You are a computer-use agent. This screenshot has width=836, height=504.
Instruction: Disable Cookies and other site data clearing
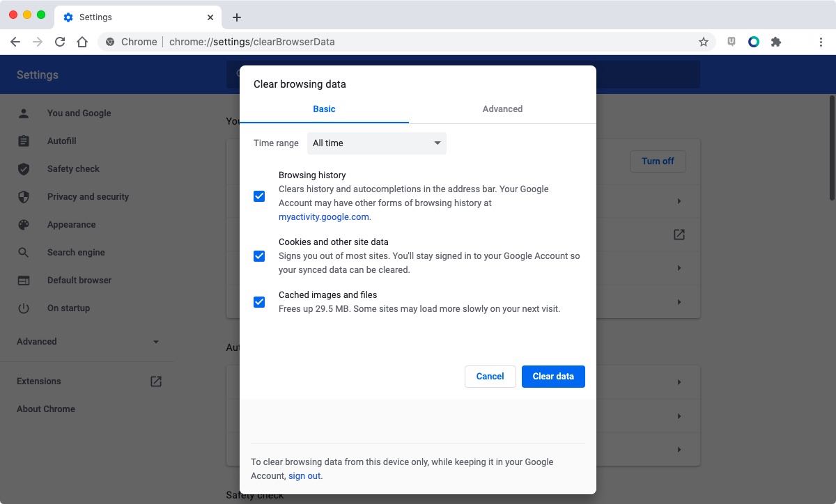(259, 256)
